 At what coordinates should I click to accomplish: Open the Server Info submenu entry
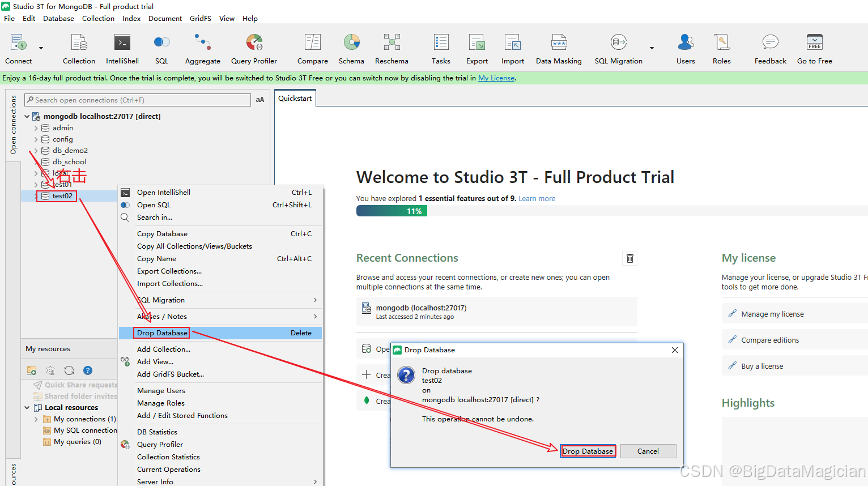coord(220,481)
